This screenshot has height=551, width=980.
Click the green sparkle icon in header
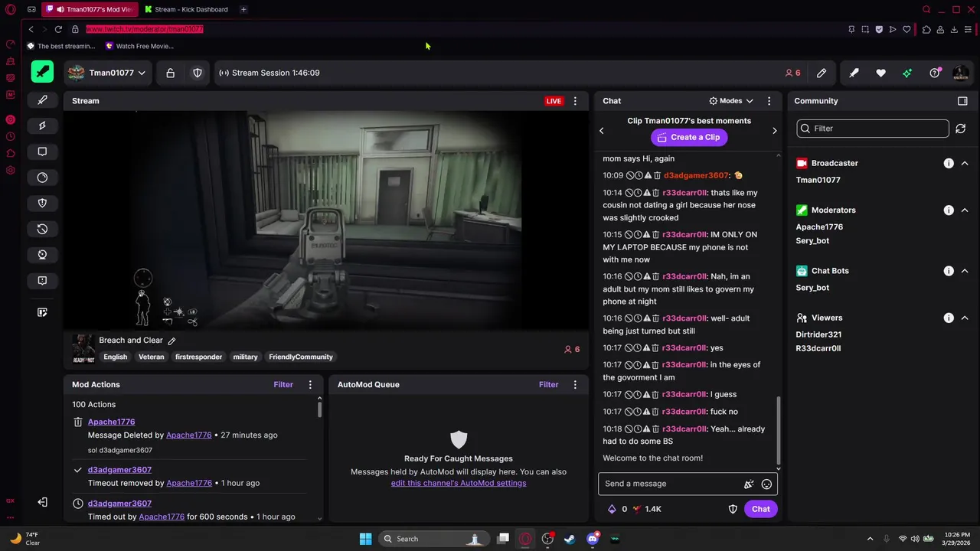tap(907, 73)
